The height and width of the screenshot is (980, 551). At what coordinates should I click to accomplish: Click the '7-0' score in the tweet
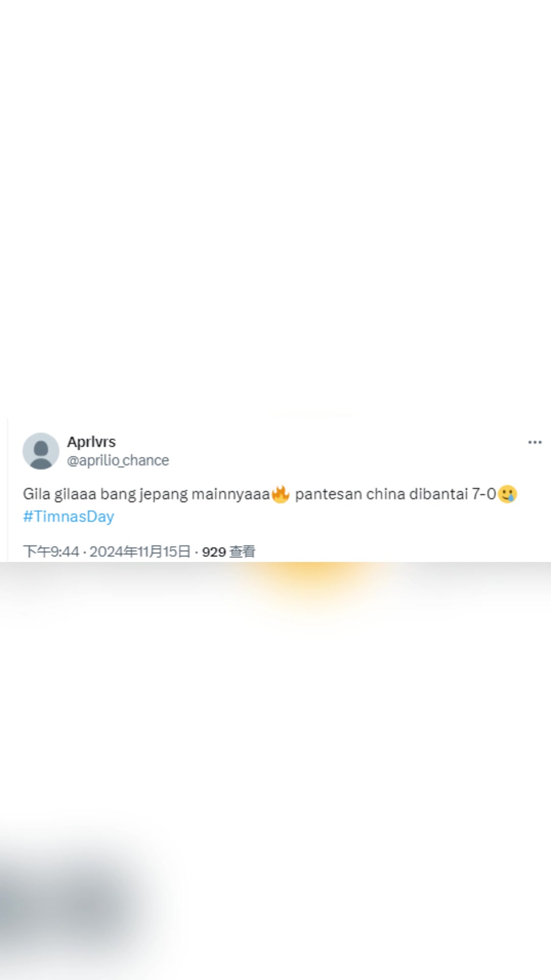484,494
